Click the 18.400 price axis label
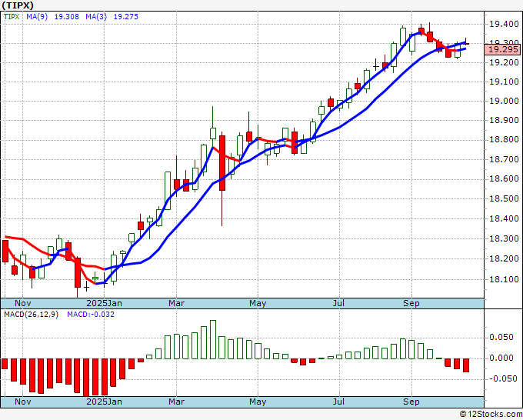Viewport: 523px width, 420px height. click(504, 219)
